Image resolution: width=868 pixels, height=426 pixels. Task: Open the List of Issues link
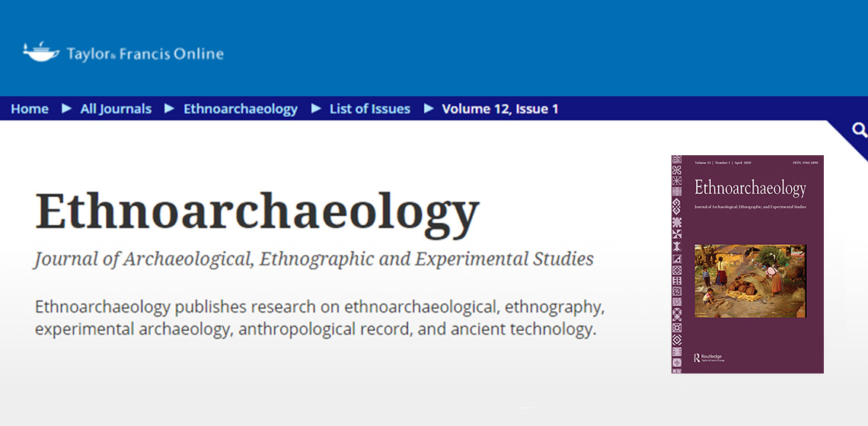pyautogui.click(x=369, y=109)
